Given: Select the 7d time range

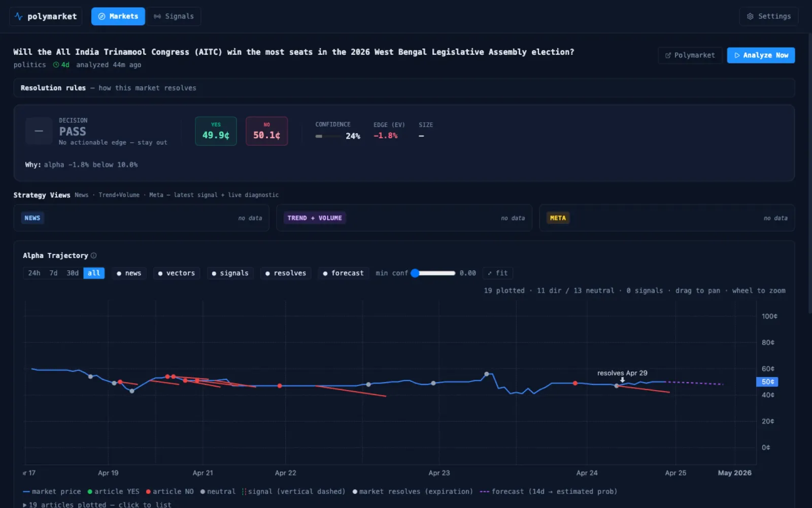Looking at the screenshot, I should tap(53, 273).
